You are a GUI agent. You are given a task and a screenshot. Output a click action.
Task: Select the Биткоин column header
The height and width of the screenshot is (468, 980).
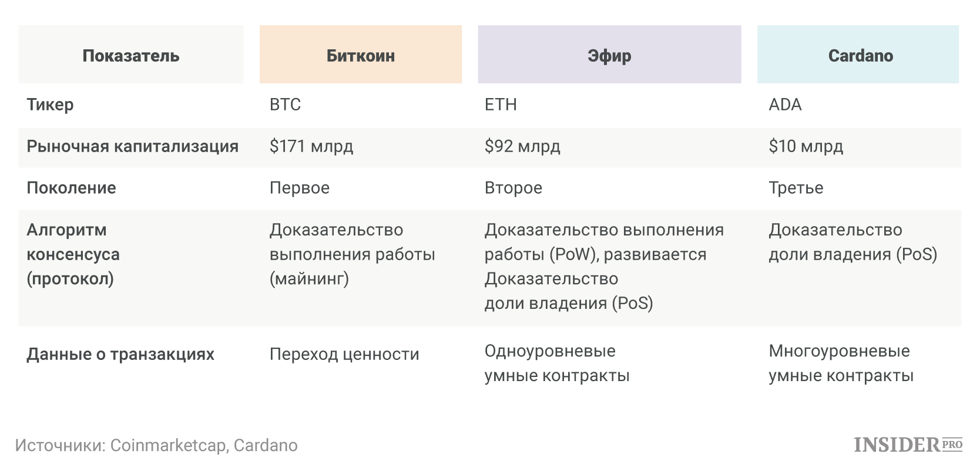coord(361,55)
